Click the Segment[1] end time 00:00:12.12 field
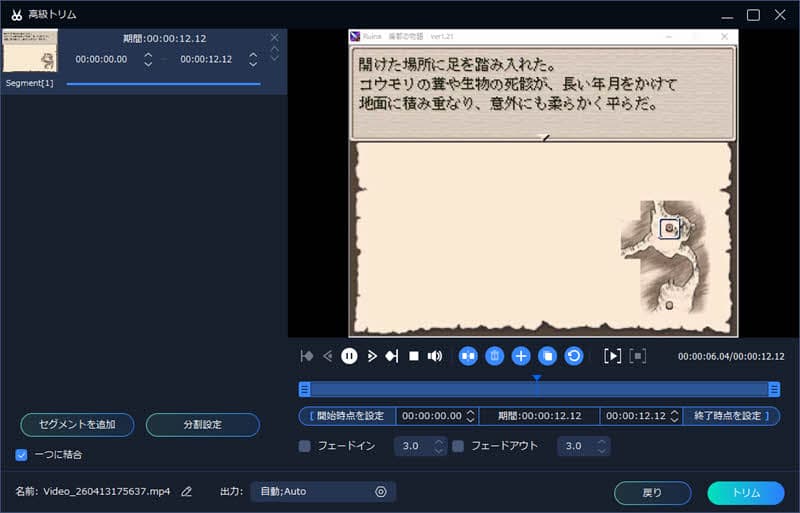The height and width of the screenshot is (513, 800). [x=206, y=59]
